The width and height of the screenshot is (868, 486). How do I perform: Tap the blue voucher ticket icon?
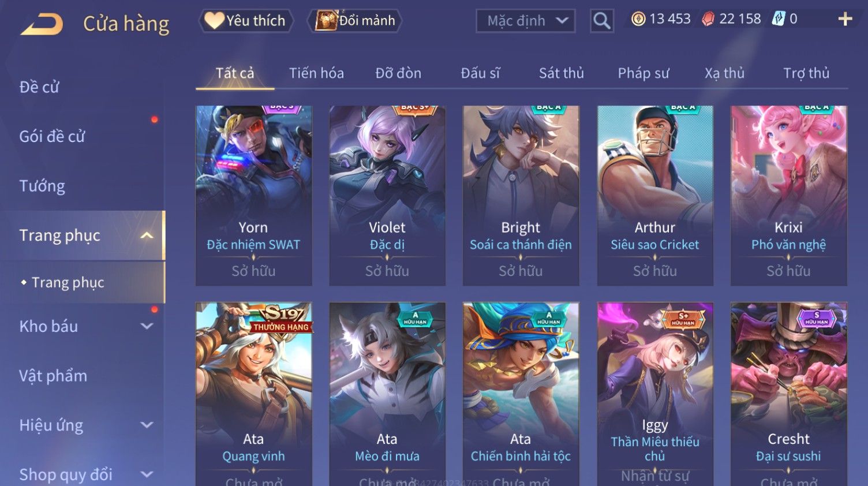click(x=779, y=19)
